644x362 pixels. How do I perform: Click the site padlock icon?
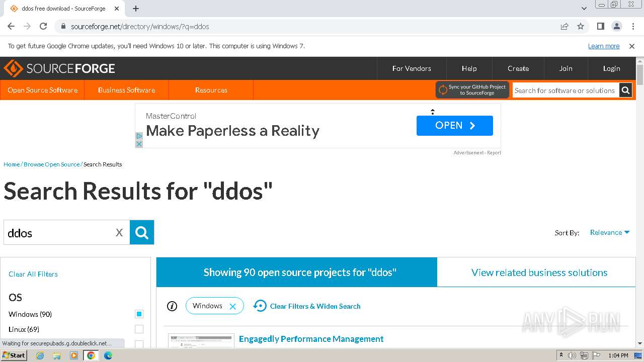point(63,27)
